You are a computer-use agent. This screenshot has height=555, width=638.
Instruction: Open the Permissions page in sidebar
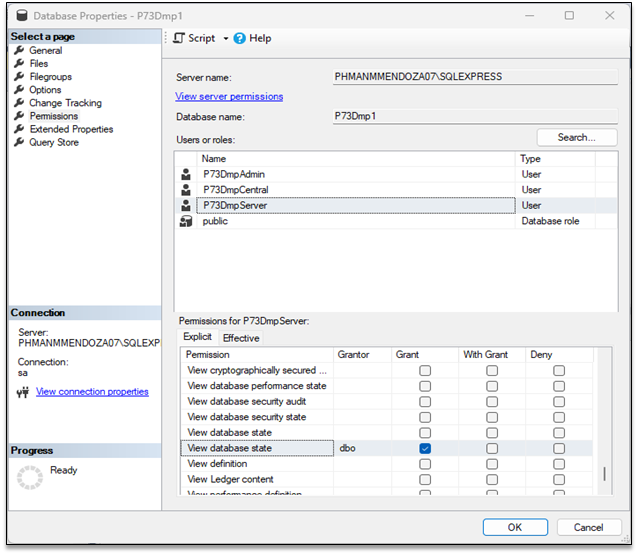53,116
